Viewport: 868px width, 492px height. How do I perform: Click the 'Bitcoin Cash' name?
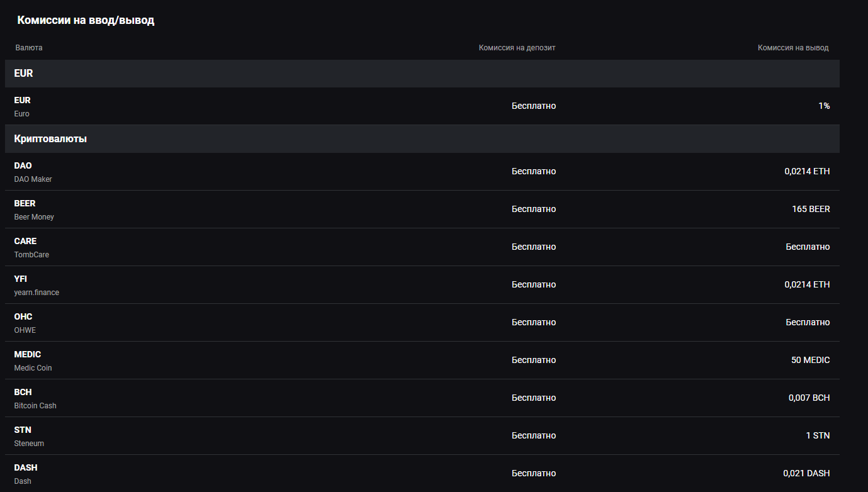(35, 406)
